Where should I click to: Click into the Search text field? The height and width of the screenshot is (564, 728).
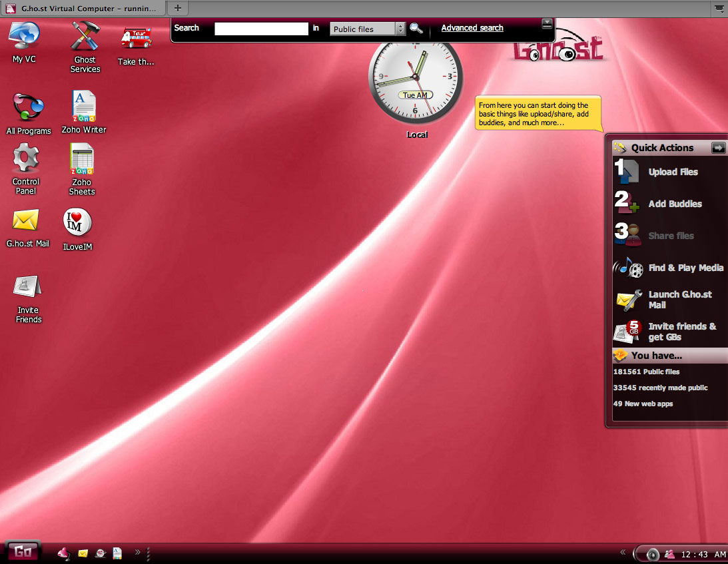coord(261,29)
